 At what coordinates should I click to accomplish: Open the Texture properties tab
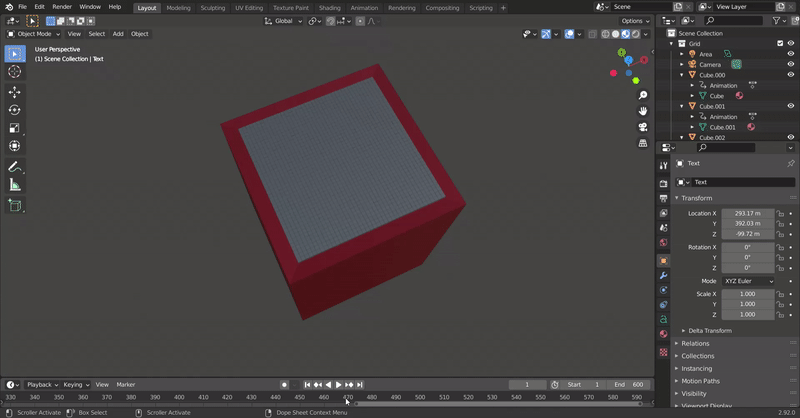point(663,352)
